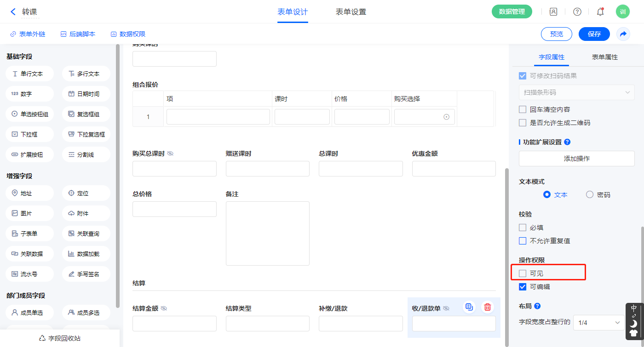Switch to the 表单设置 tab
Image resolution: width=644 pixels, height=347 pixels.
[x=351, y=12]
